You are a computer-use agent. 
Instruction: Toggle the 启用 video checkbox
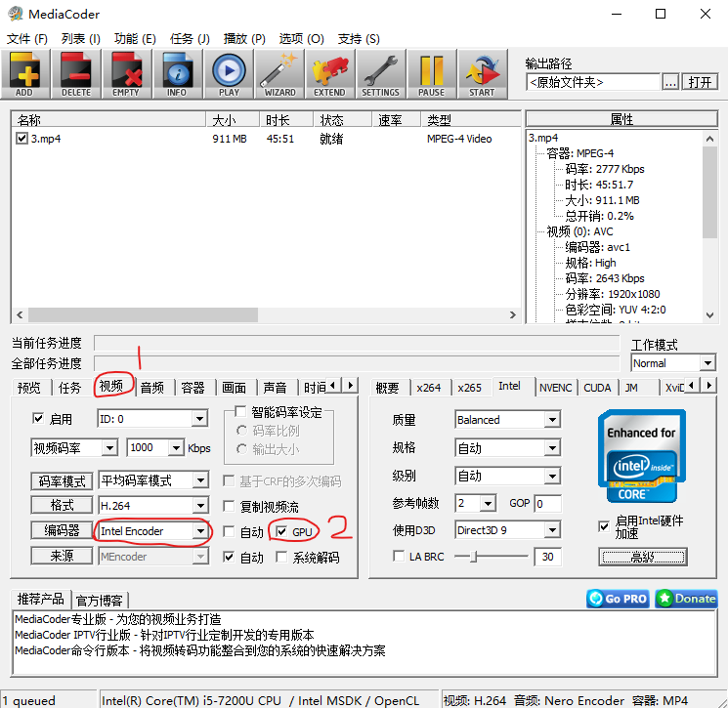coord(38,419)
